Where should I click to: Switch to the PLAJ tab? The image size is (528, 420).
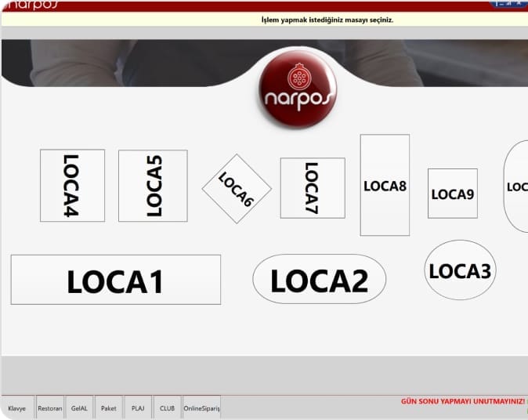137,408
